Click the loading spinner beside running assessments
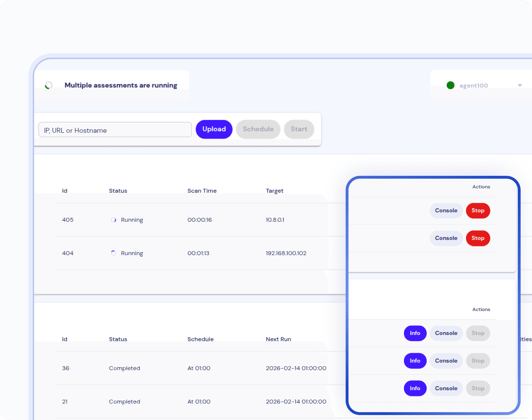 click(49, 85)
